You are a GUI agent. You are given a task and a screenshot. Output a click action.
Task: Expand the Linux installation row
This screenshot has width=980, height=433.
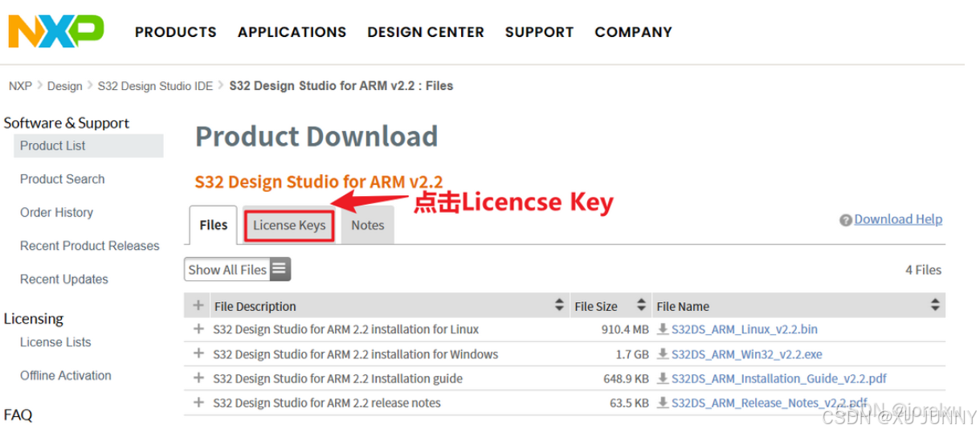pos(198,329)
